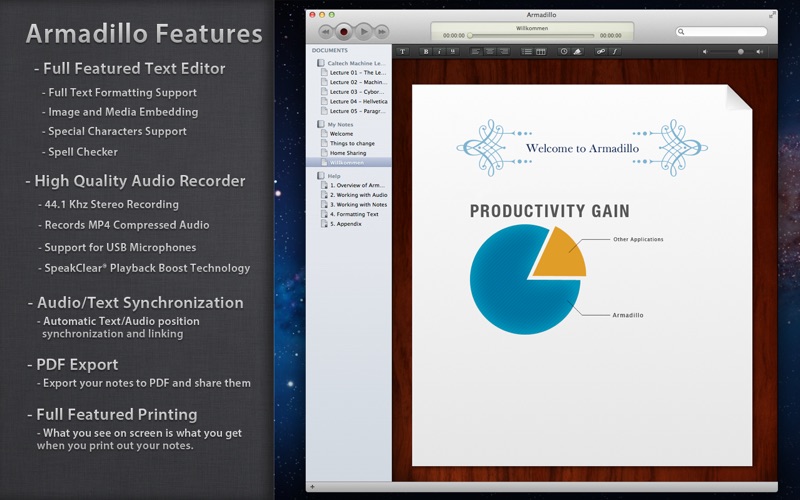Click the elapsed time 00:00:00 on left
Viewport: 800px width, 500px height.
tap(454, 36)
